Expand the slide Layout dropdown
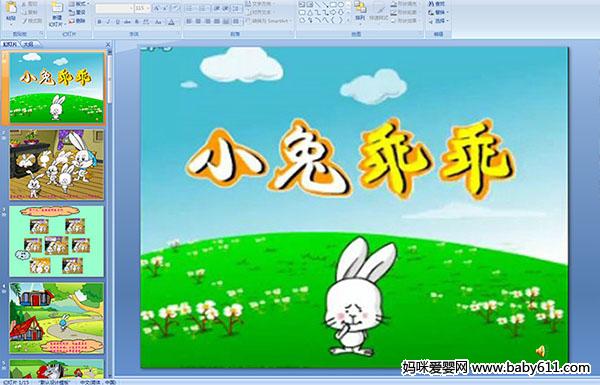 coord(79,4)
